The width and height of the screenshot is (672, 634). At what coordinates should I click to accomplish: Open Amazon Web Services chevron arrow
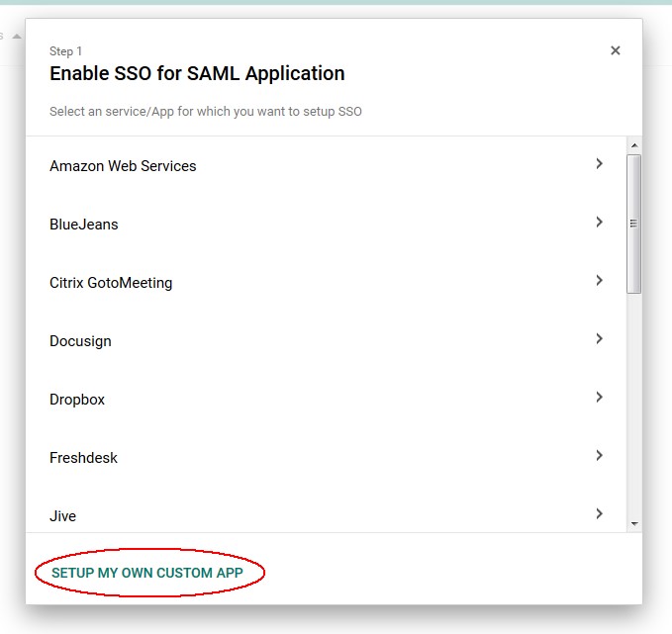coord(599,163)
